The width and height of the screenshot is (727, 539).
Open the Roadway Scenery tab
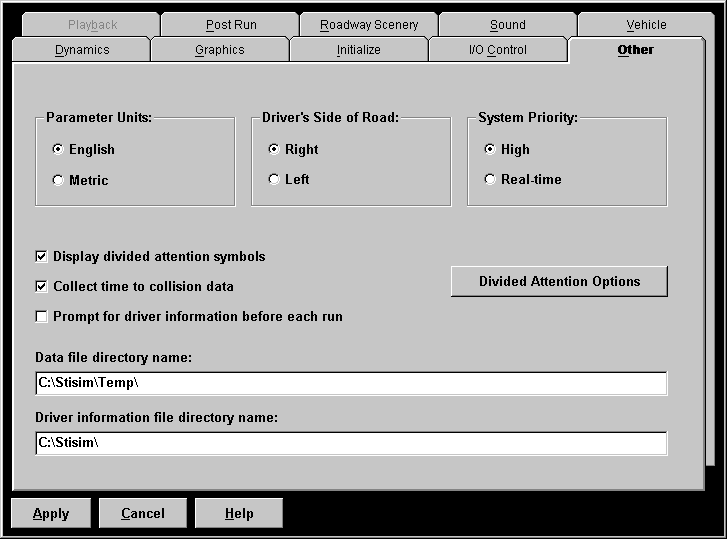click(369, 25)
